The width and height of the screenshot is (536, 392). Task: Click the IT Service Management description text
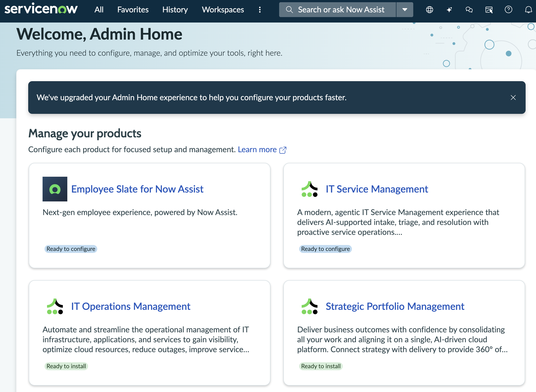point(398,222)
